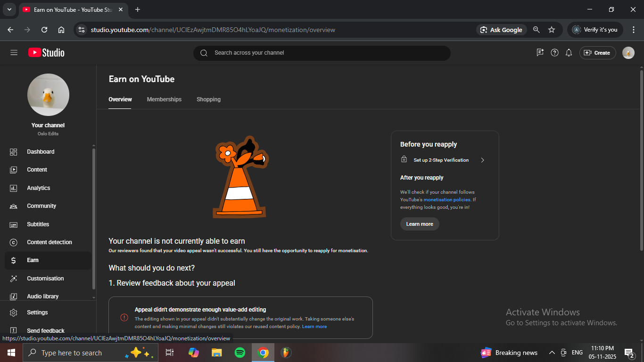
Task: Open the Chrome tab search dropdown
Action: pyautogui.click(x=9, y=9)
